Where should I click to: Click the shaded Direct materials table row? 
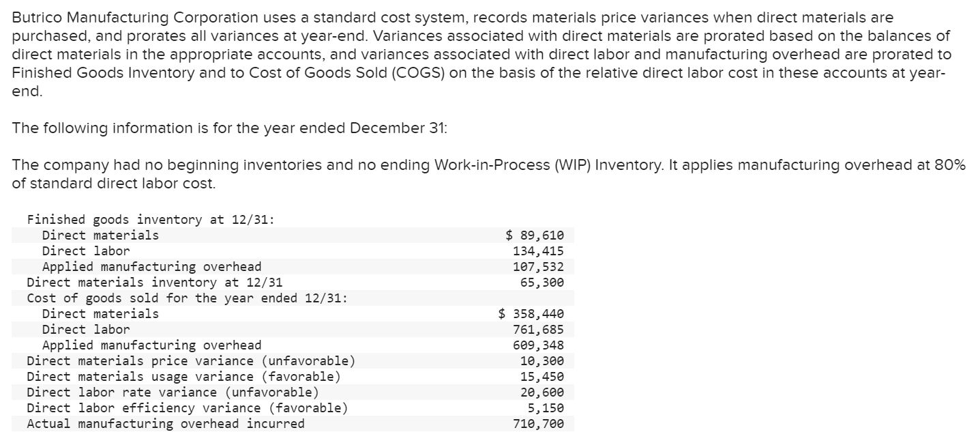293,235
